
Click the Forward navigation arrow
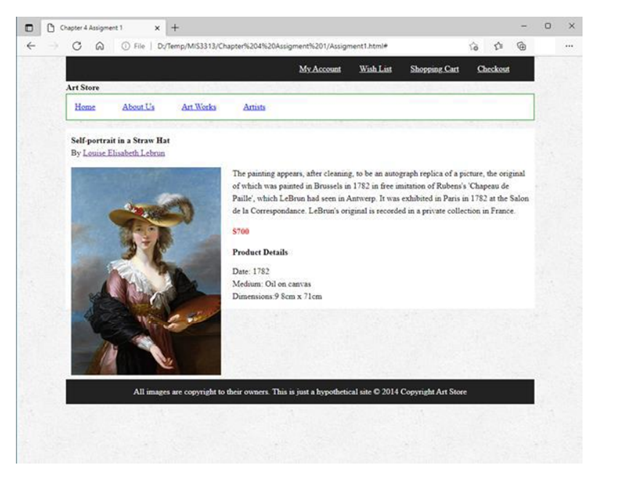pyautogui.click(x=54, y=46)
